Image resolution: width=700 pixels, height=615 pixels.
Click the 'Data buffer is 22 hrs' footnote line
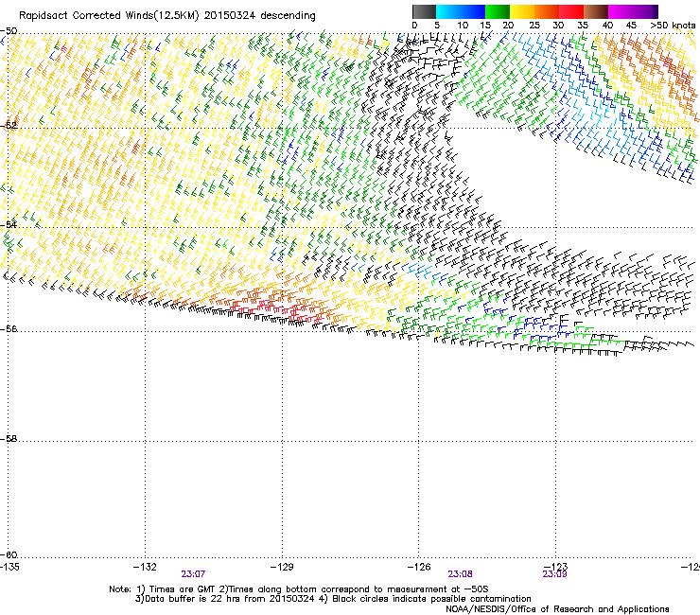pyautogui.click(x=334, y=599)
